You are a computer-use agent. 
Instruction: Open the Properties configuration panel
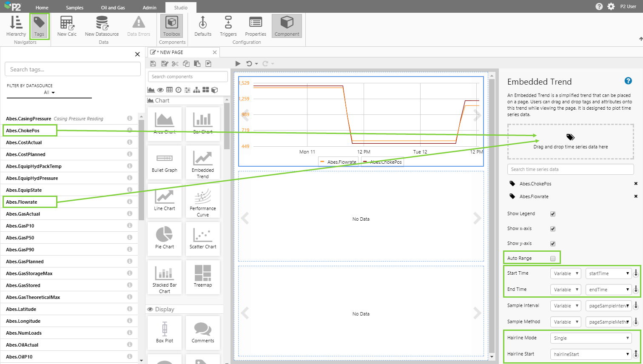(x=255, y=26)
